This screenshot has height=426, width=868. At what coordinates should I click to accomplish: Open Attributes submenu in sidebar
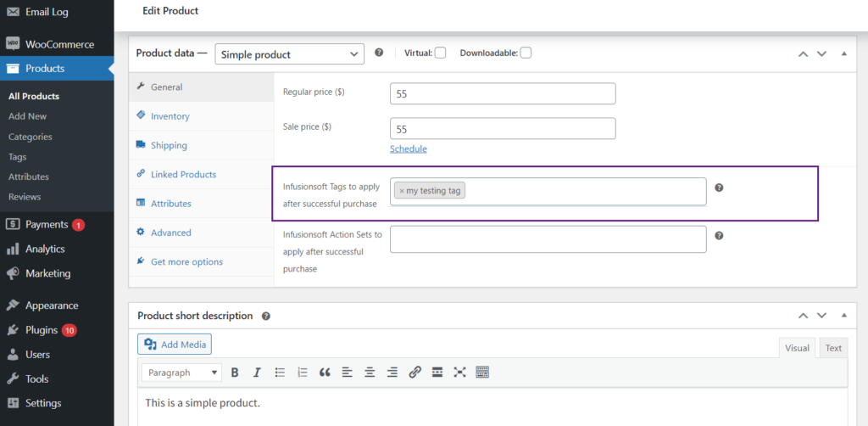[29, 177]
